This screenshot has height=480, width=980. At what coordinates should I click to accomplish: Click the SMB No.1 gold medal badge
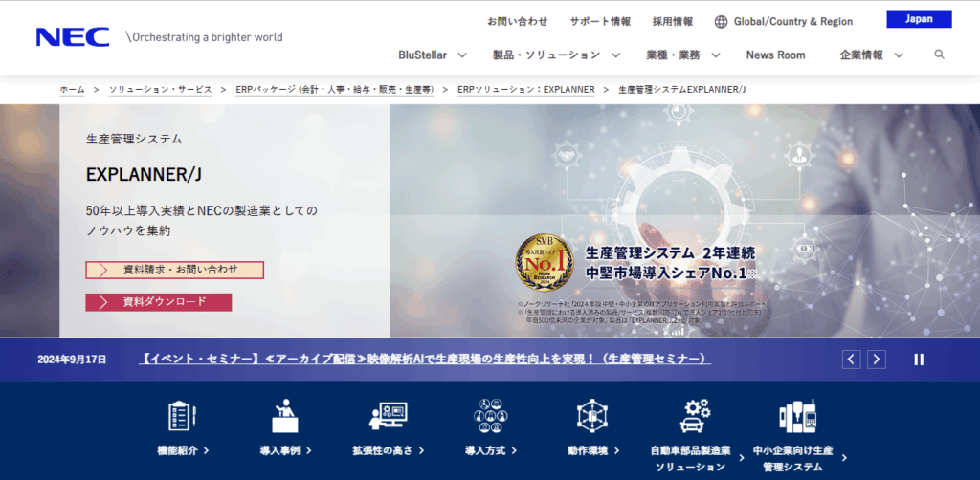point(545,263)
